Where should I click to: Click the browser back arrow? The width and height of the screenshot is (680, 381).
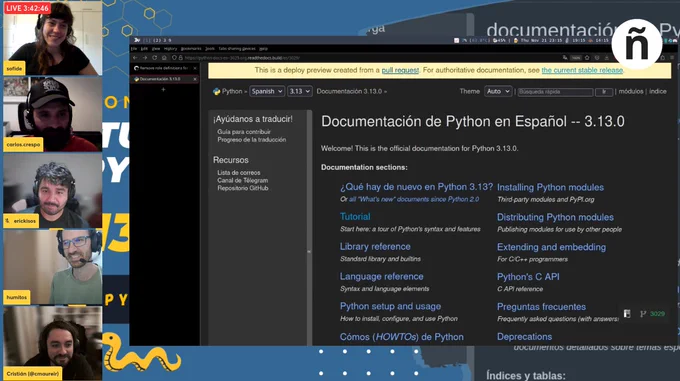click(135, 58)
